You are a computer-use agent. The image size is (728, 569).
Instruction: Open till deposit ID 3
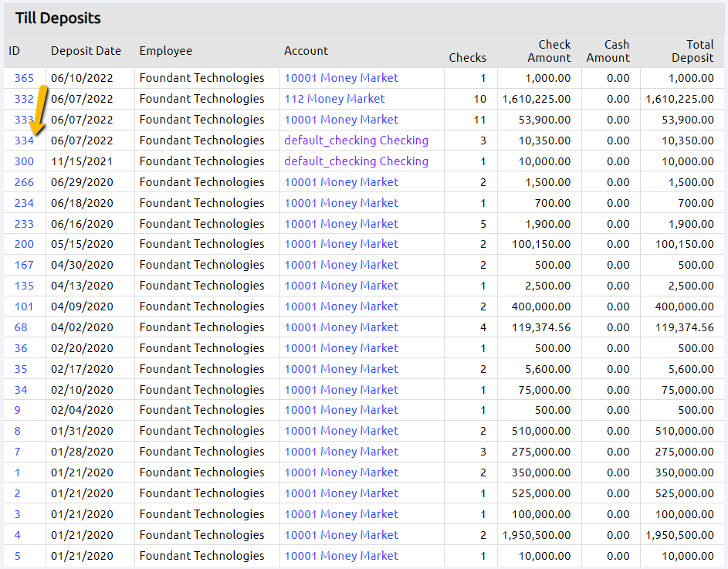coord(18,515)
